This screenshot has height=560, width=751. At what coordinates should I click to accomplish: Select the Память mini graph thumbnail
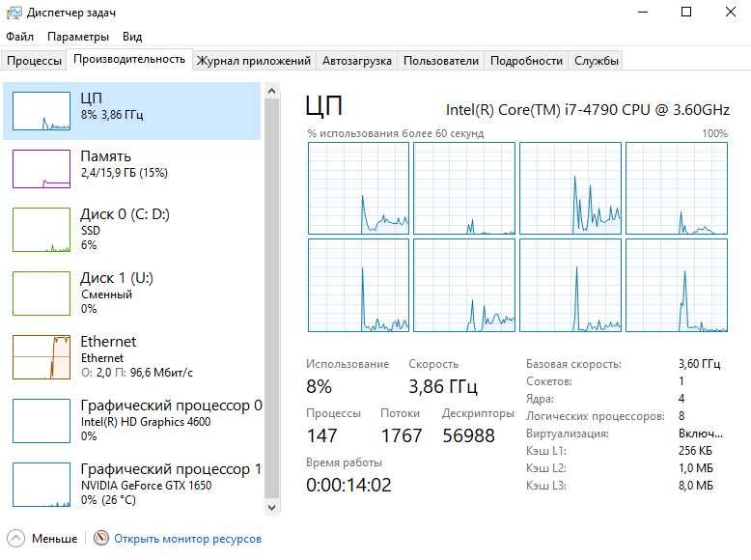pos(42,169)
